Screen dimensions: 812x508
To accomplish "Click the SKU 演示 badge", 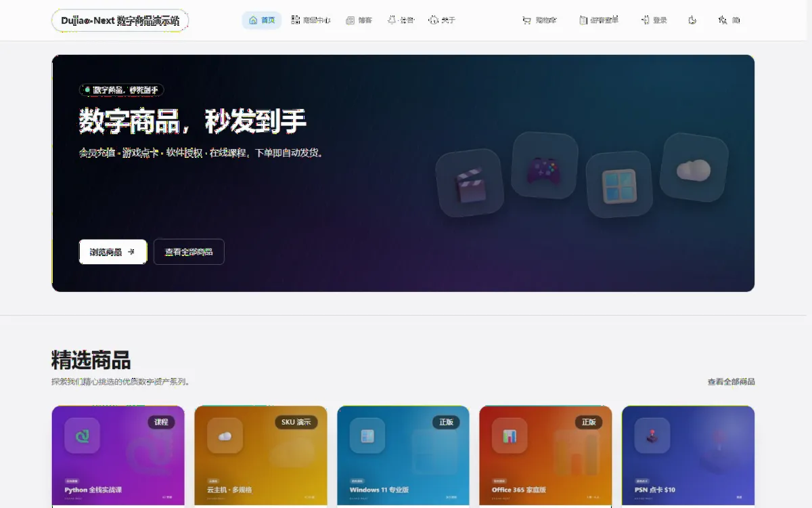I will point(296,422).
